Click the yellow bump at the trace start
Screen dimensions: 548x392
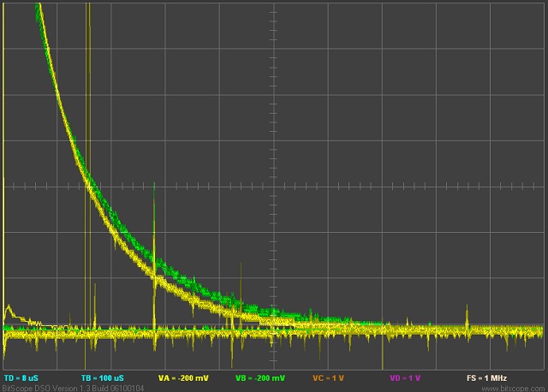[10, 309]
